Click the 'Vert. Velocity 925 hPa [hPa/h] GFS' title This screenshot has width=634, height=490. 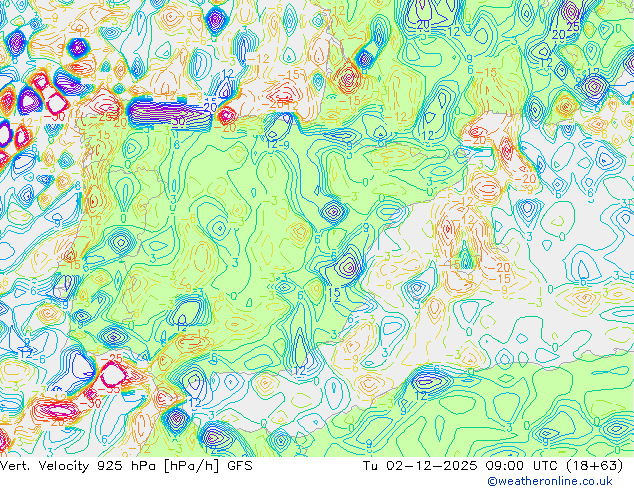click(126, 466)
